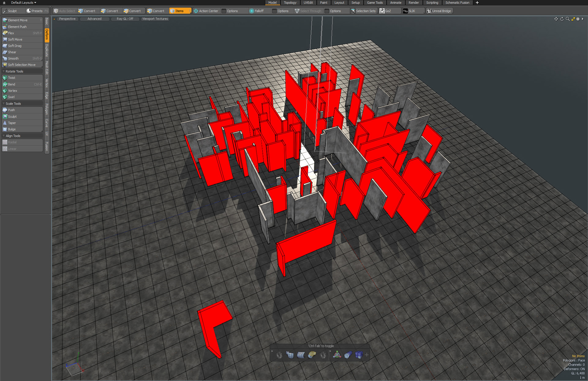The width and height of the screenshot is (588, 381).
Task: Toggle Select Through
Action: click(308, 11)
